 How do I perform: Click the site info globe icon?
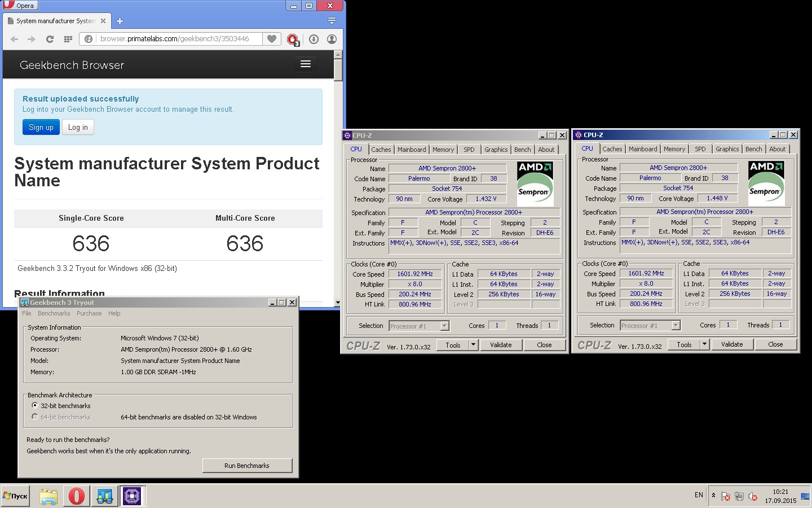[89, 39]
